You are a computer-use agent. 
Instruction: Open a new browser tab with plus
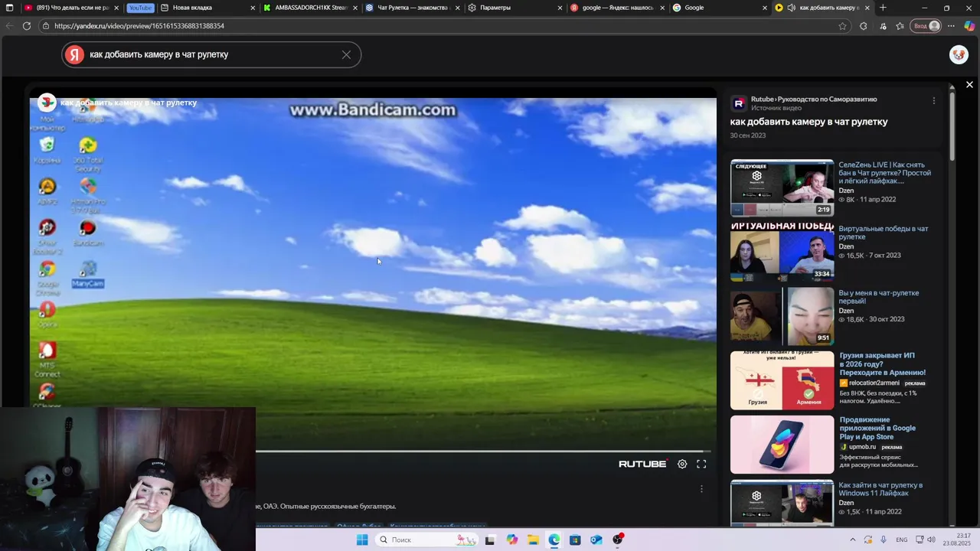(x=883, y=8)
